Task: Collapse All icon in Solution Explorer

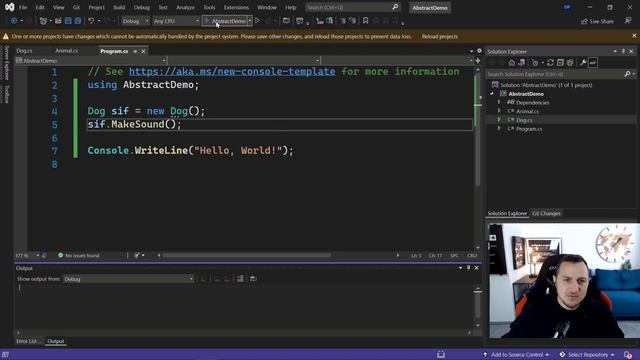Action: click(x=560, y=62)
